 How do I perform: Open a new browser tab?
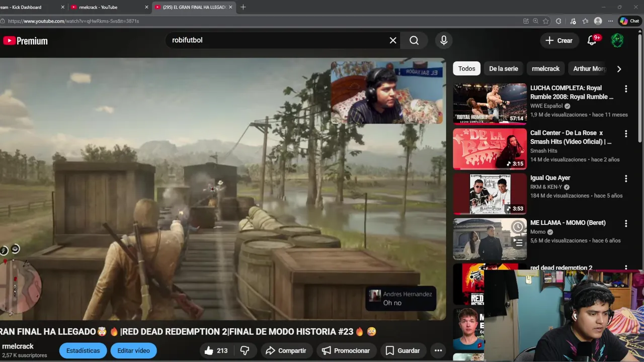(243, 7)
